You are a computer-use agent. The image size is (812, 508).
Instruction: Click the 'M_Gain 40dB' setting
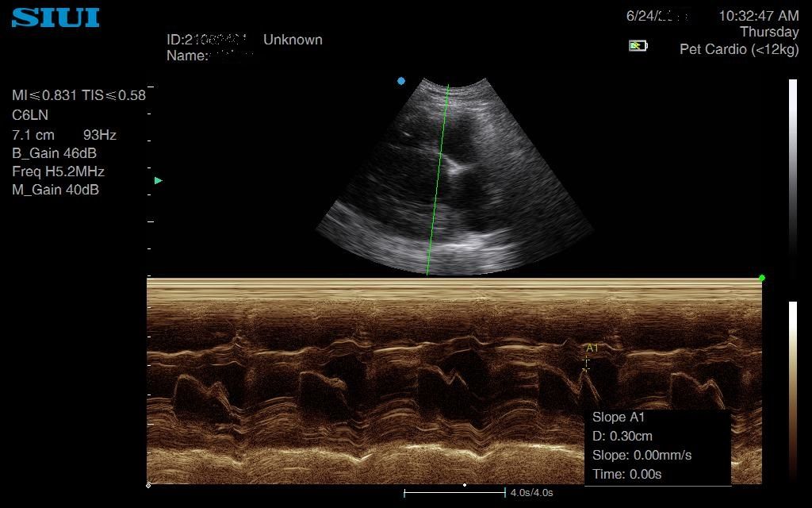56,190
